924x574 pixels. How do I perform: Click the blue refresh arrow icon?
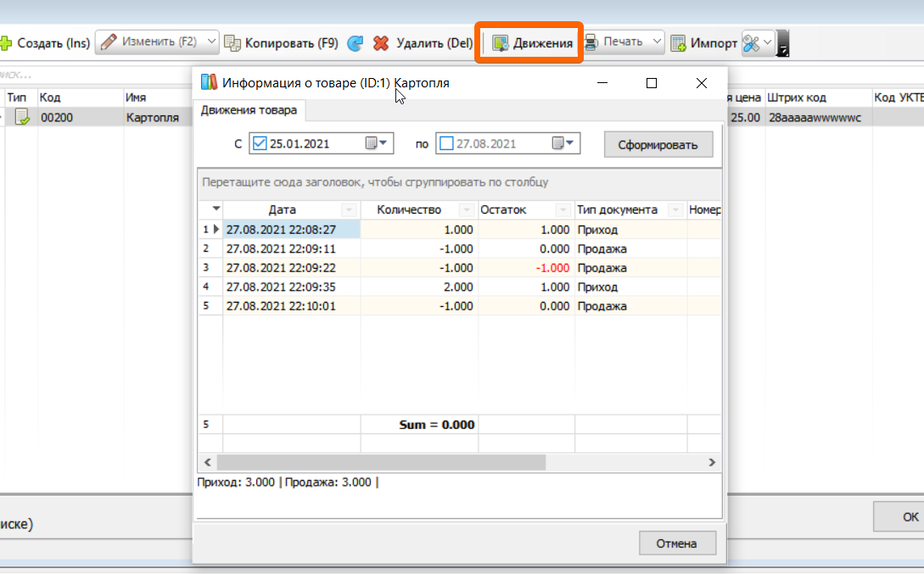coord(356,43)
